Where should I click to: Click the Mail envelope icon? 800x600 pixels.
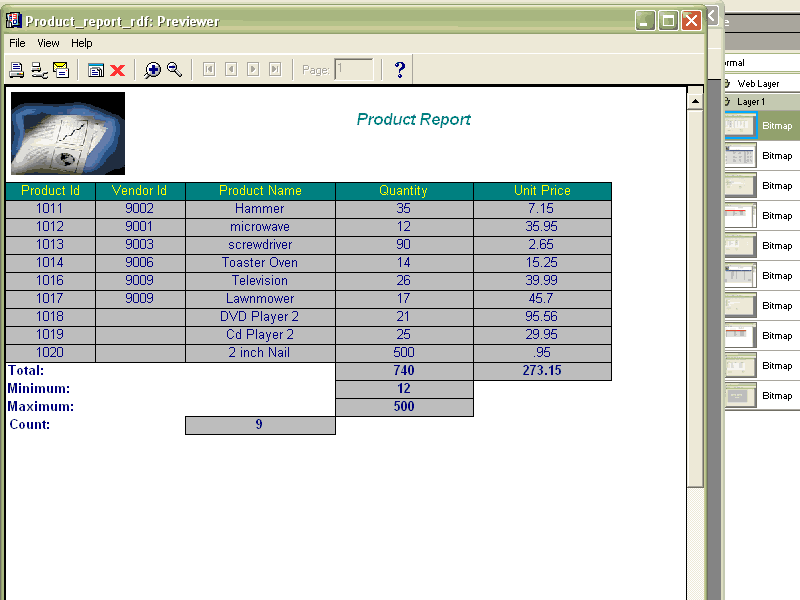pos(61,70)
